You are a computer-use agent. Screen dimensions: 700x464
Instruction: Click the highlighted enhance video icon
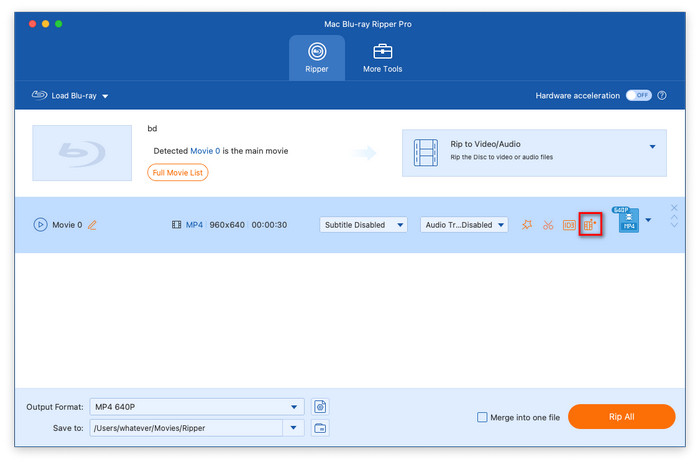[589, 225]
